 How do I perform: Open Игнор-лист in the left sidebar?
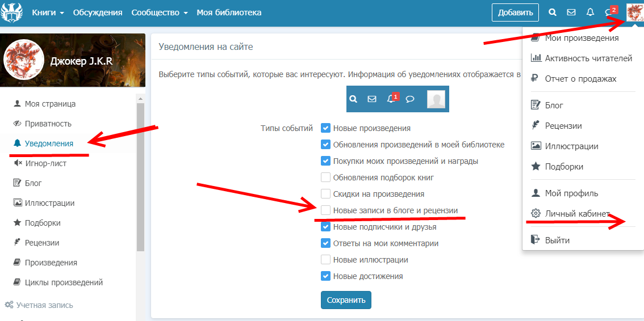(45, 163)
